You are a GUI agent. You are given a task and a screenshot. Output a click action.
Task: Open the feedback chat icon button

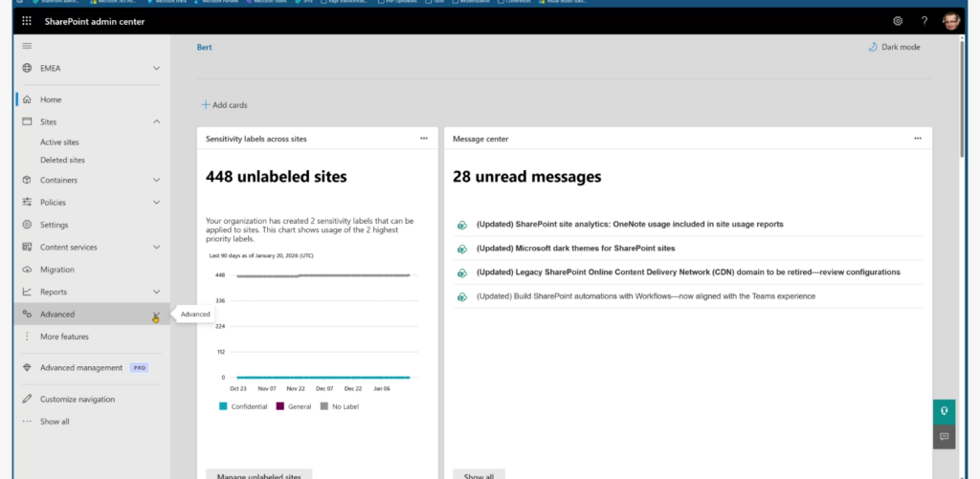944,436
